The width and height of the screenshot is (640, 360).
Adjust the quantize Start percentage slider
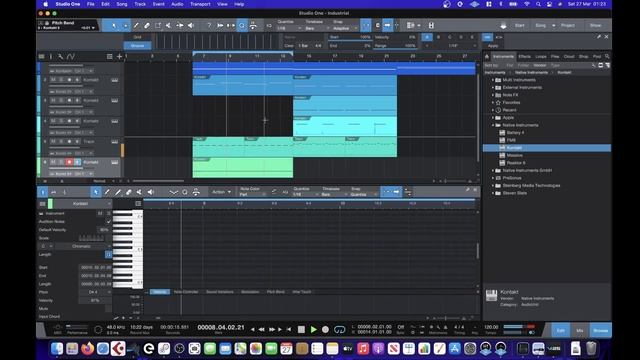[350, 37]
